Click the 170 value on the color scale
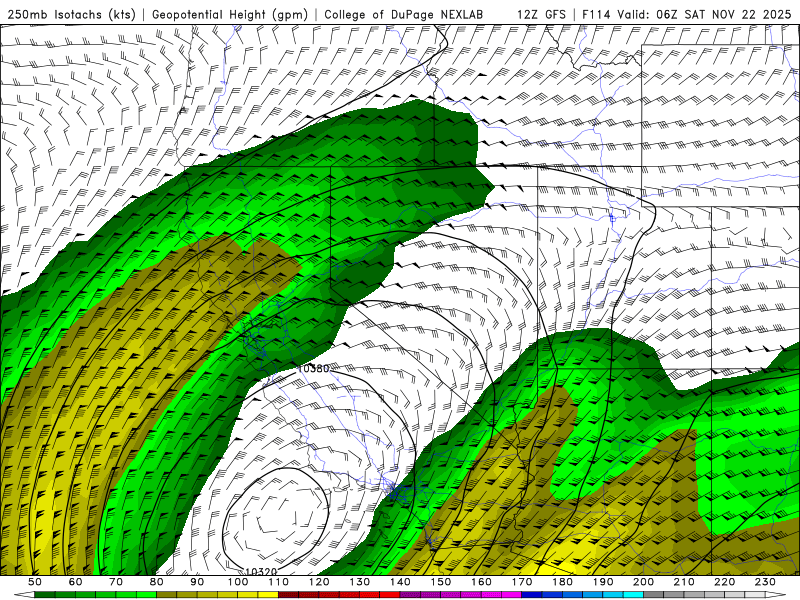The width and height of the screenshot is (800, 600). tap(521, 582)
